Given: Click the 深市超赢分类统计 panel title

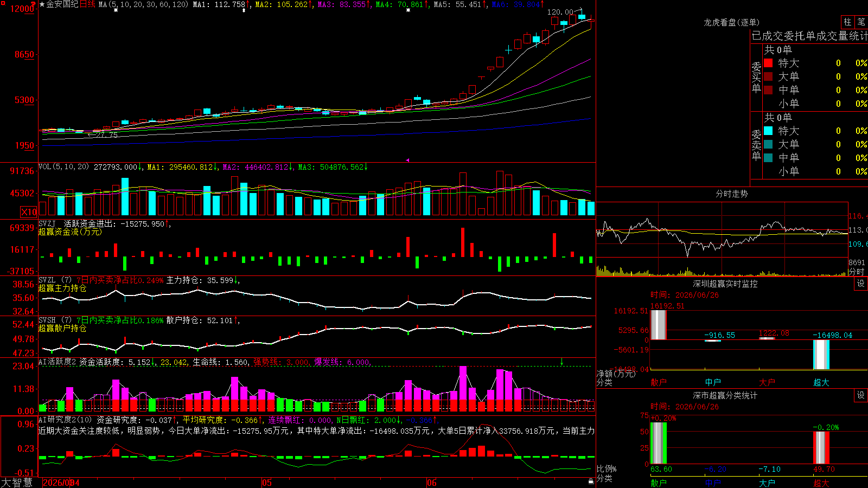Looking at the screenshot, I should 725,395.
